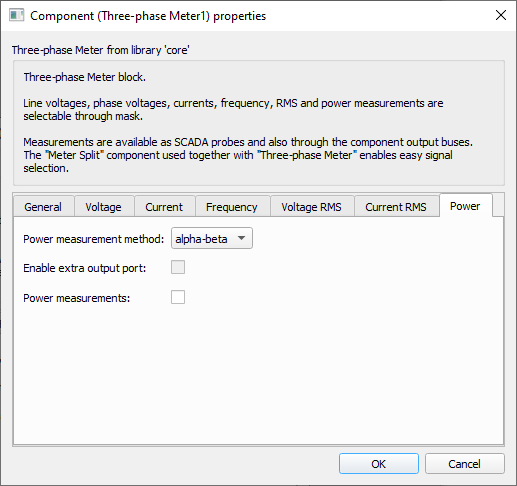Viewport: 517px width, 486px height.
Task: Confirm changes with the OK button
Action: point(379,464)
